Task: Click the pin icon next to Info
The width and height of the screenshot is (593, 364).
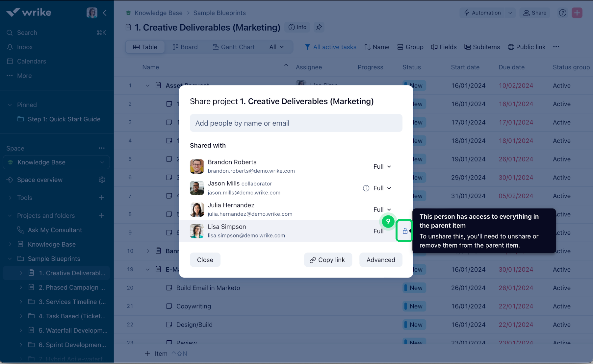Action: (x=319, y=27)
